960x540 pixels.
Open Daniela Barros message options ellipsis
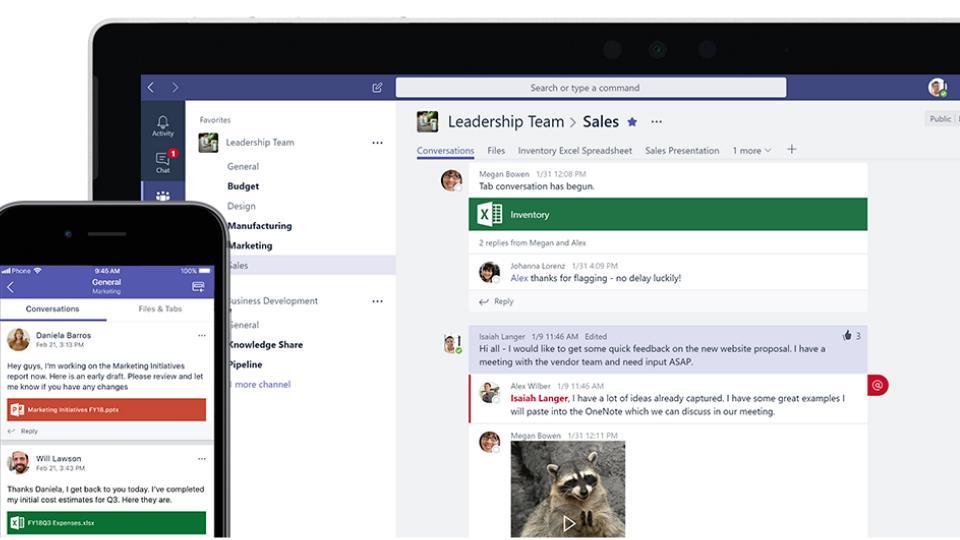pyautogui.click(x=202, y=336)
